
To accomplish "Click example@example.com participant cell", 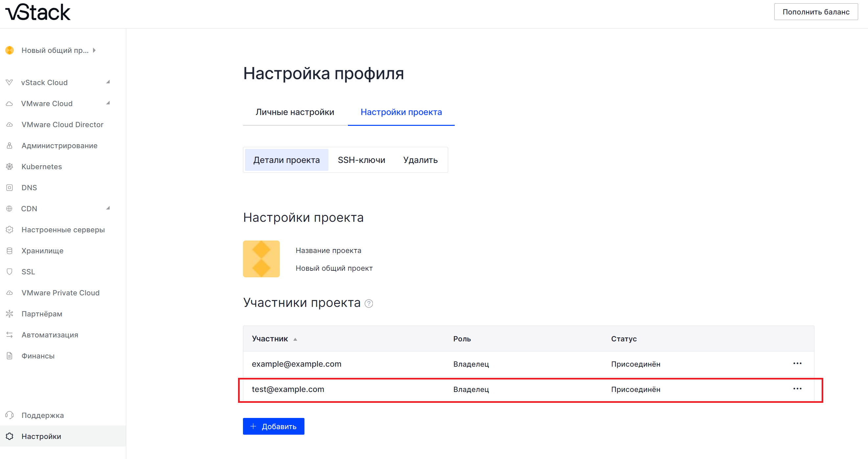I will pos(297,364).
